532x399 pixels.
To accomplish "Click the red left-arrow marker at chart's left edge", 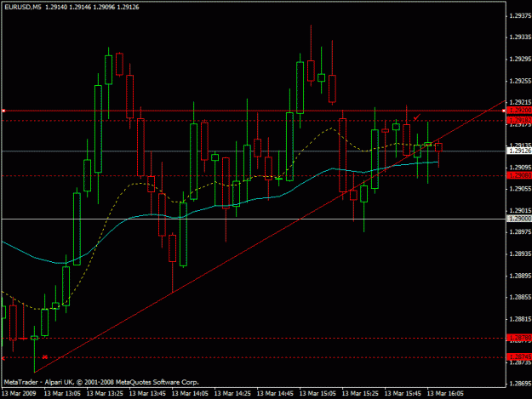I will [x=3, y=358].
